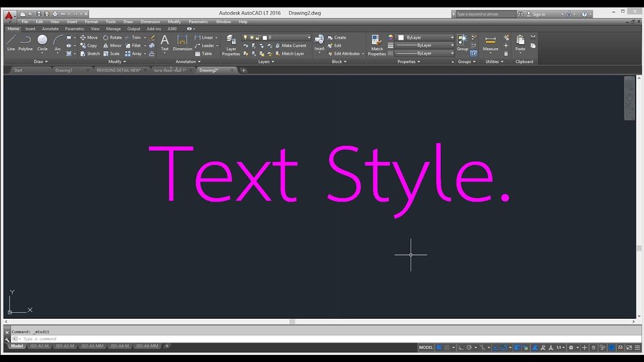
Task: Select the Stretch tool
Action: [x=90, y=53]
